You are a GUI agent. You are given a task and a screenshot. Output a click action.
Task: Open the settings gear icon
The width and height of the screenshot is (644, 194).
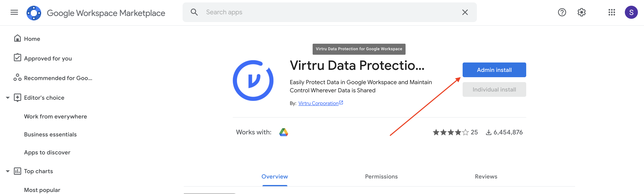tap(581, 12)
